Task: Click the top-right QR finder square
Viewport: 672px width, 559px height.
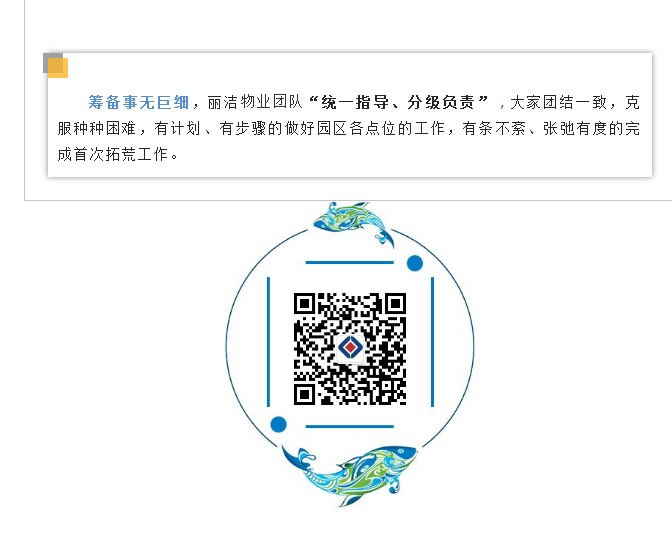Action: (x=395, y=304)
